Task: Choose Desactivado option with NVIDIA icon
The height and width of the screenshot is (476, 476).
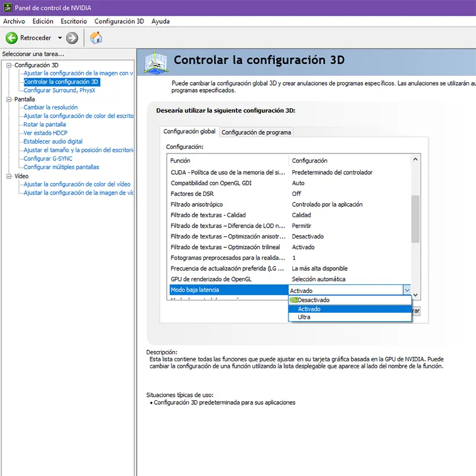Action: point(313,300)
